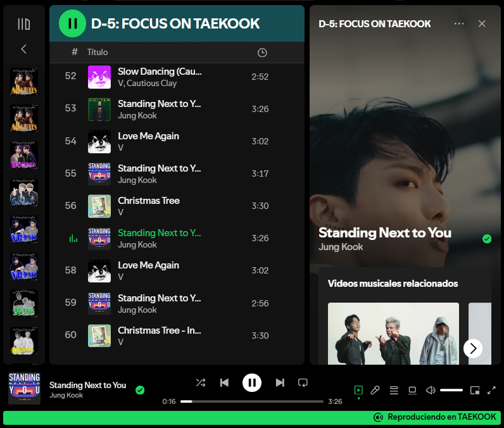The width and height of the screenshot is (504, 428).
Task: Mute with the volume speaker icon
Action: (x=431, y=391)
